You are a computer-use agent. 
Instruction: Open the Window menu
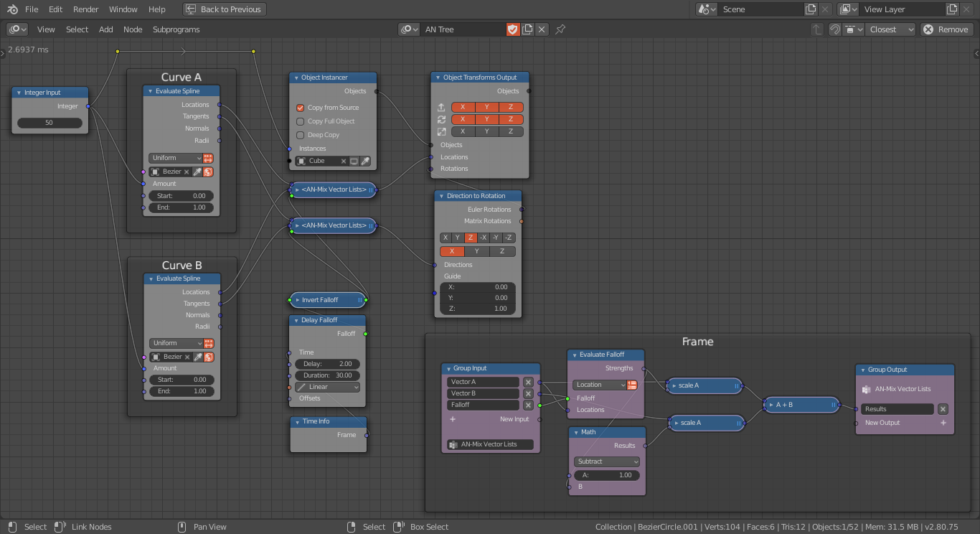[123, 9]
